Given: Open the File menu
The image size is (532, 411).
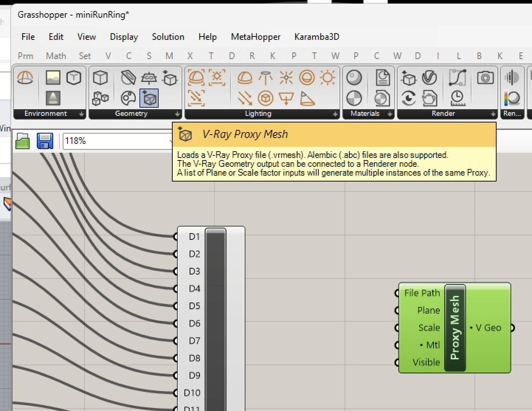Looking at the screenshot, I should pos(28,37).
